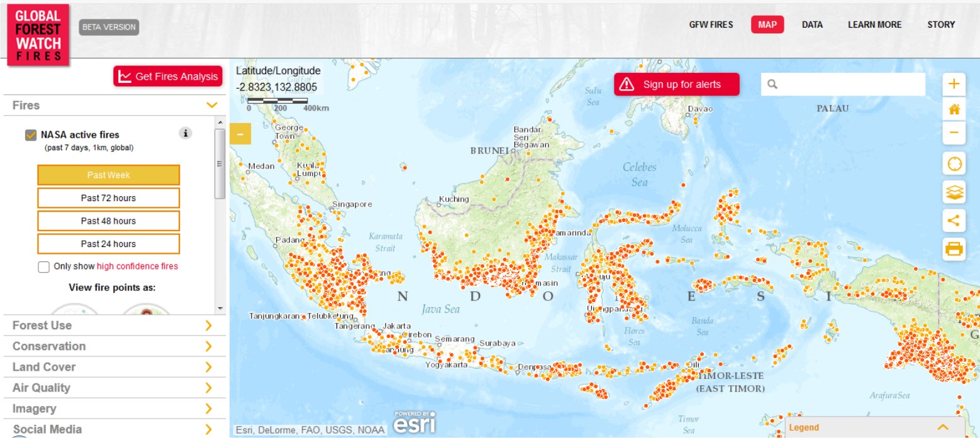The height and width of the screenshot is (438, 980).
Task: Open the LEARN MORE menu item
Action: pos(874,25)
